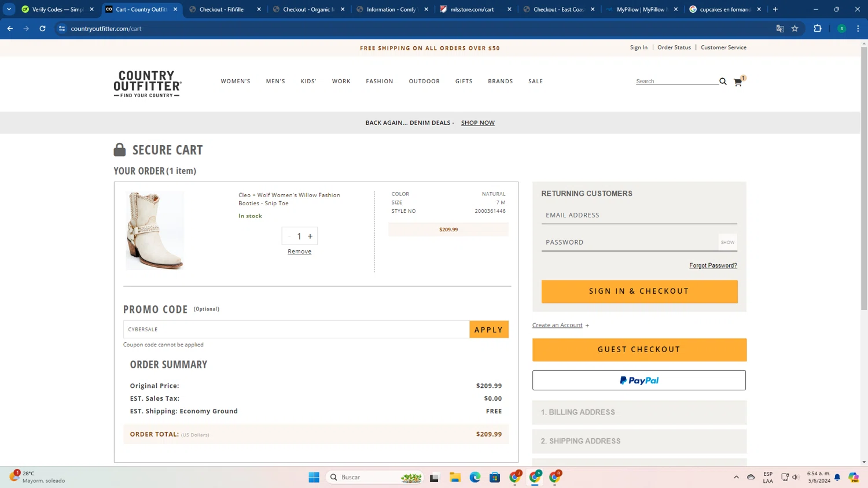
Task: Open the WORK menu
Action: [x=341, y=82]
